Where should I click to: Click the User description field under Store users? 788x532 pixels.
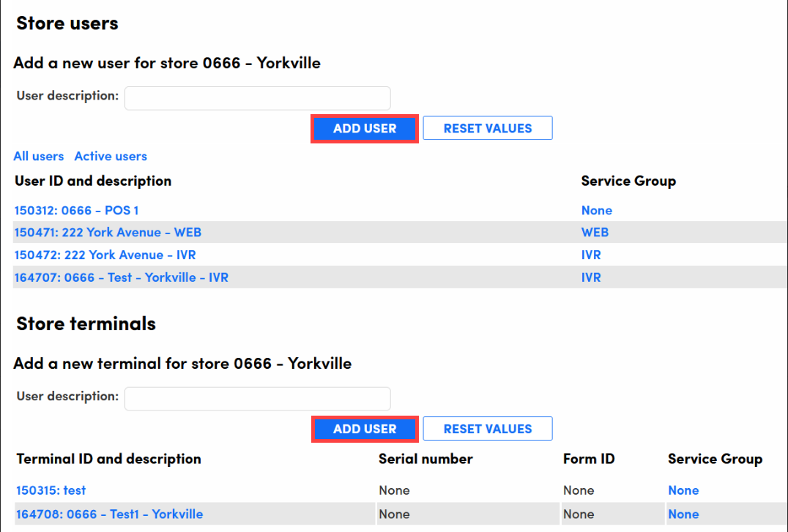point(257,98)
